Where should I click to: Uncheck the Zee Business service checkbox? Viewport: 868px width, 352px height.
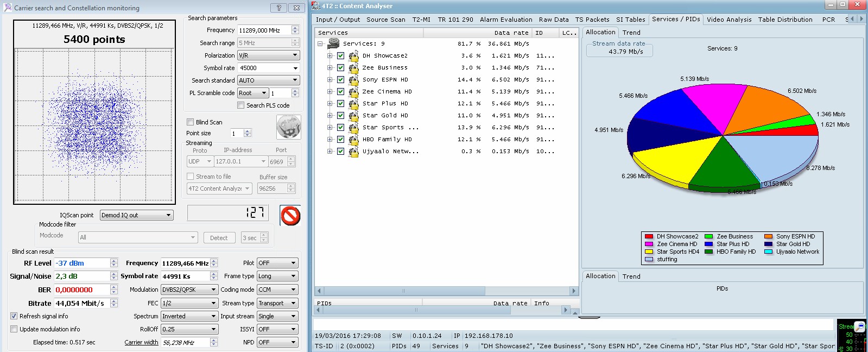click(x=340, y=67)
